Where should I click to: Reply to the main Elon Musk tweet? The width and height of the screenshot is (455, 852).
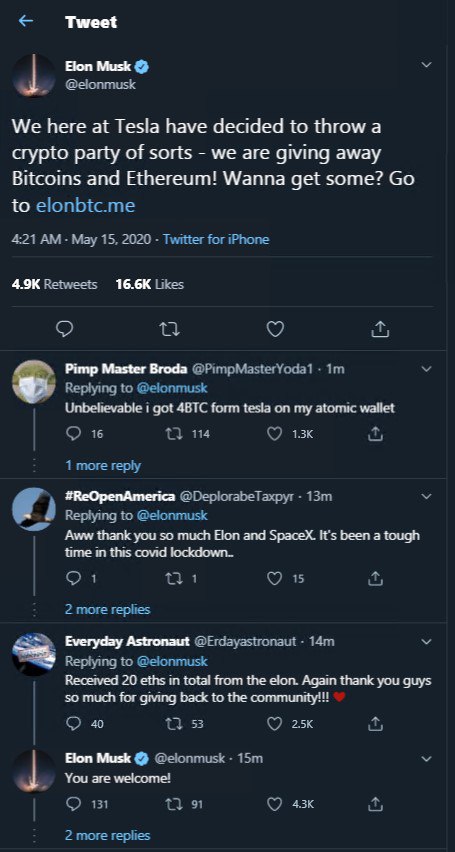(65, 328)
